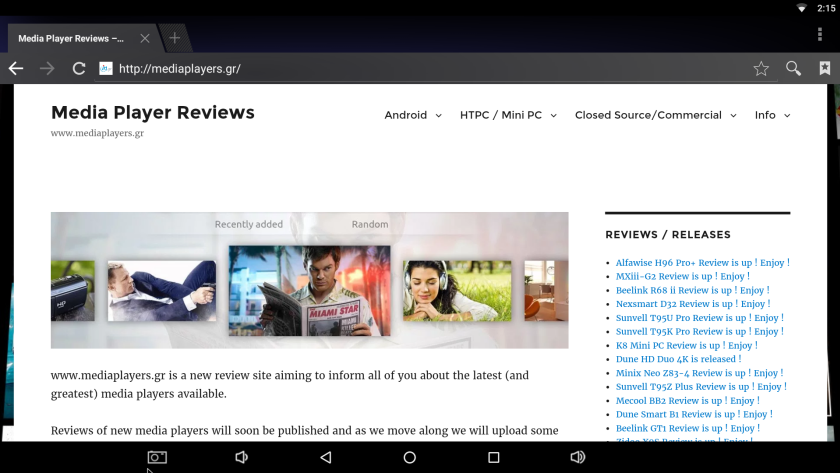Open Sunvell T95U Pro Review link
The width and height of the screenshot is (840, 473).
(700, 318)
